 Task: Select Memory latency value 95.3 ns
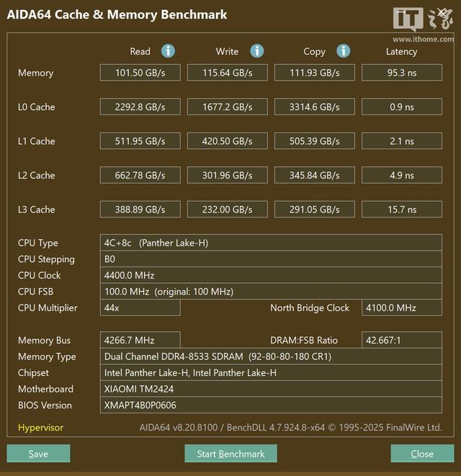(402, 73)
